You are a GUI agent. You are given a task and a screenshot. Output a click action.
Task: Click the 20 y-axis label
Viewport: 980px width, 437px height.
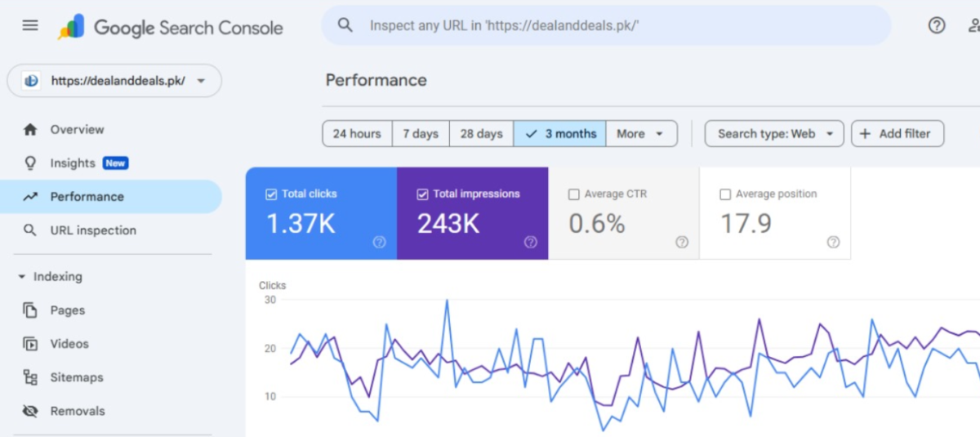point(270,349)
